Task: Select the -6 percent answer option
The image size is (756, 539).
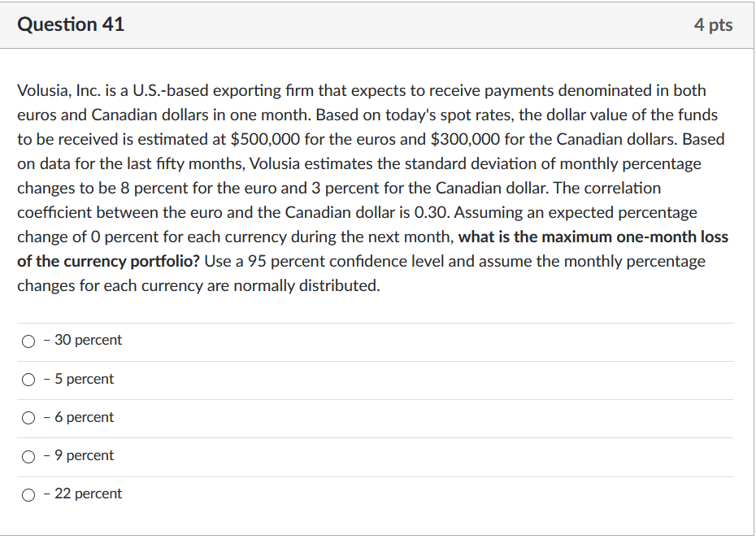Action: pyautogui.click(x=28, y=417)
